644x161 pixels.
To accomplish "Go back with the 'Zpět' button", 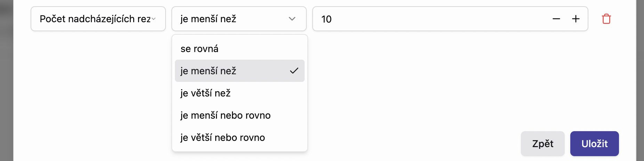I will tap(542, 144).
